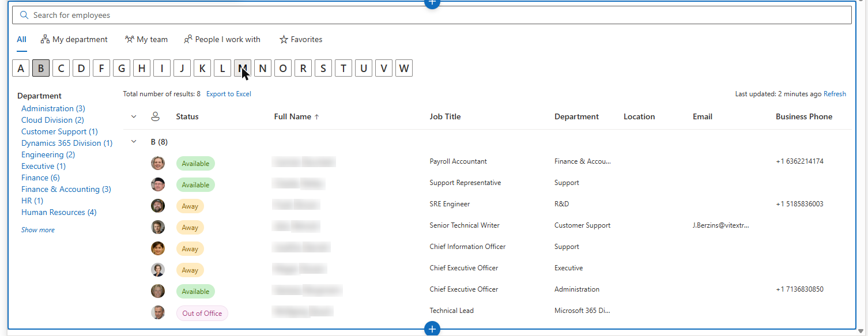Sort by Email column header
The height and width of the screenshot is (336, 868).
point(703,116)
